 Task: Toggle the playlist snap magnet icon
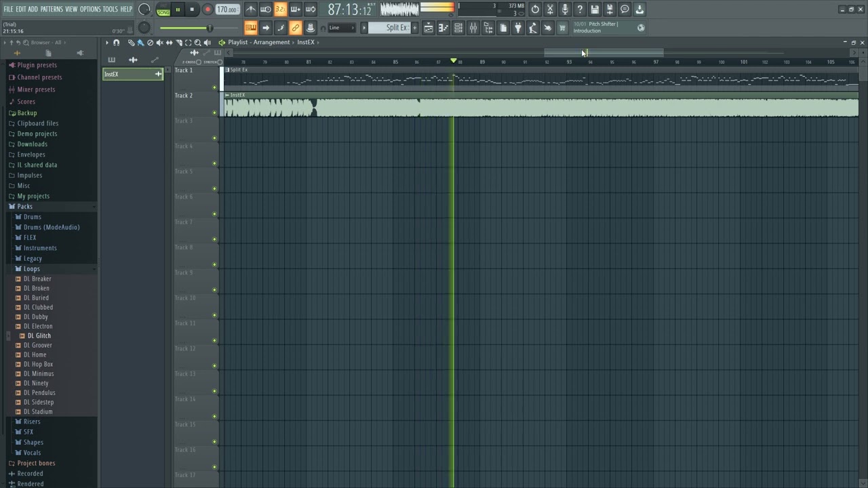117,43
